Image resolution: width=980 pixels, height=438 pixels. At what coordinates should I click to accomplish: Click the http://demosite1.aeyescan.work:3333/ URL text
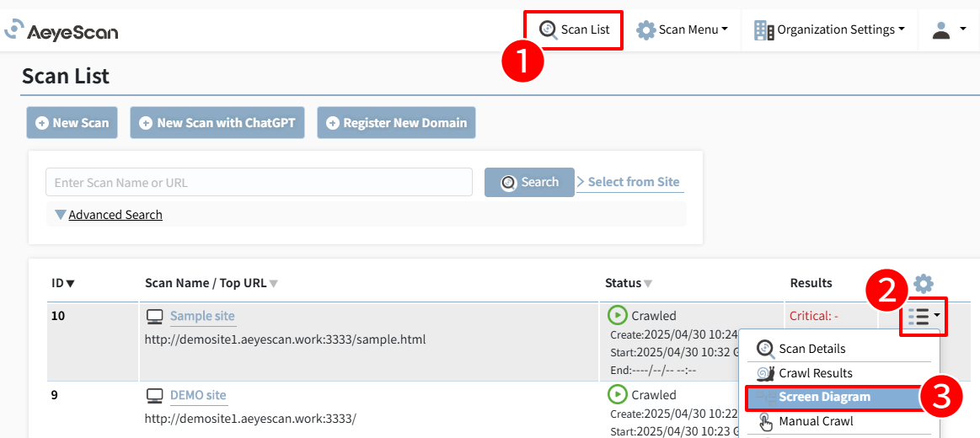point(250,419)
